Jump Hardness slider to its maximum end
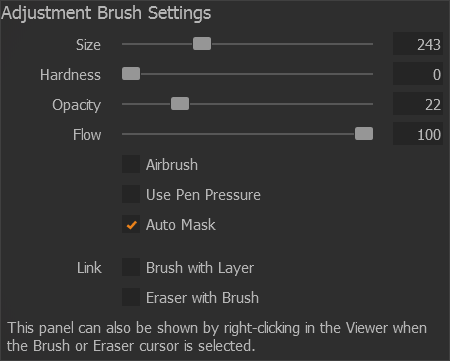 point(372,74)
